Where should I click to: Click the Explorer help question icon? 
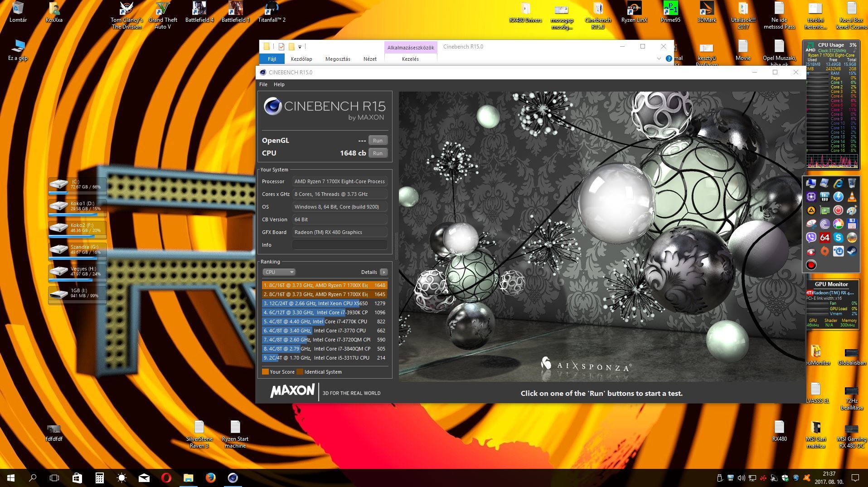coord(669,58)
